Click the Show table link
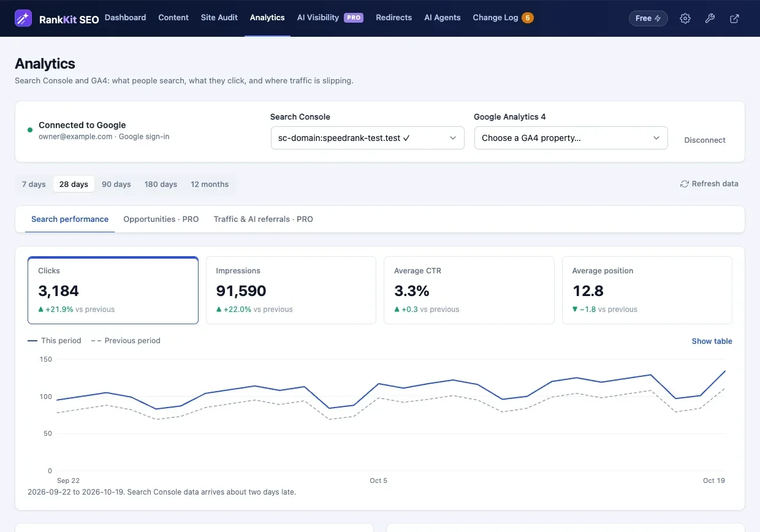 point(712,341)
